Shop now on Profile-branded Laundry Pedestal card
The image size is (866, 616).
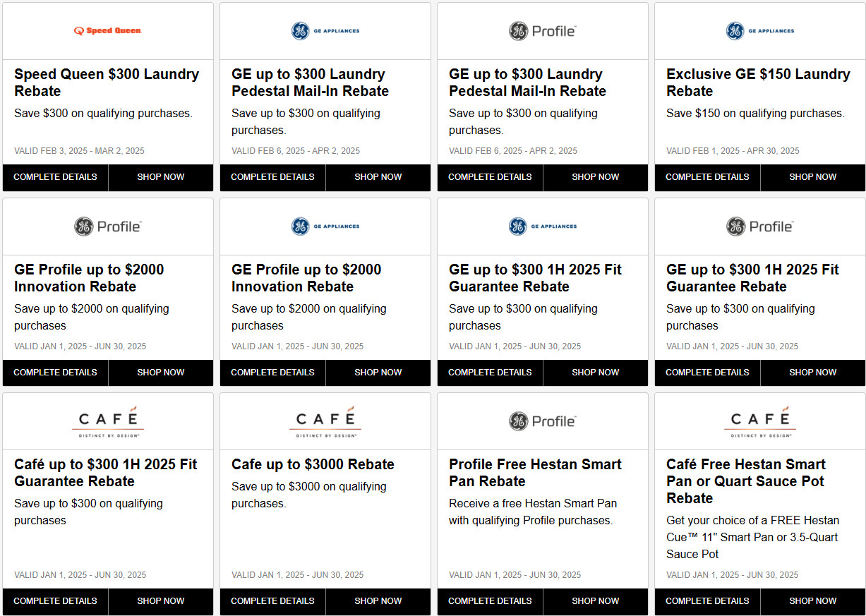coord(596,177)
